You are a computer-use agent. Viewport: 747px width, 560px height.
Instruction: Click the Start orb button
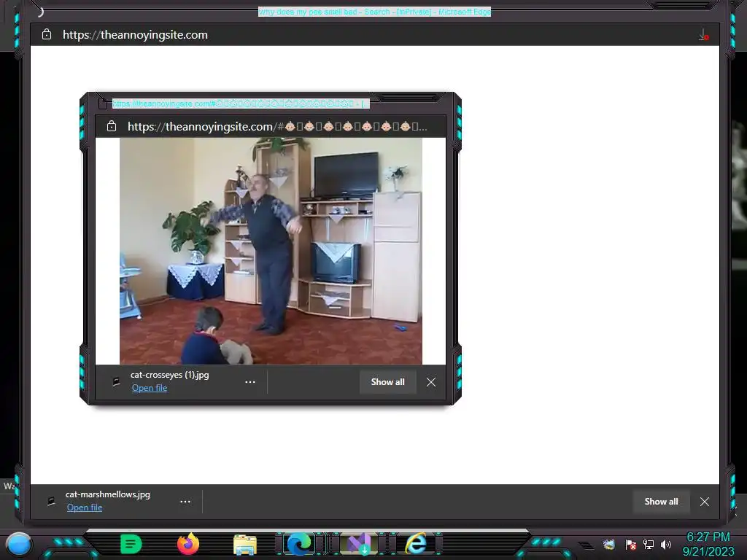click(x=19, y=544)
